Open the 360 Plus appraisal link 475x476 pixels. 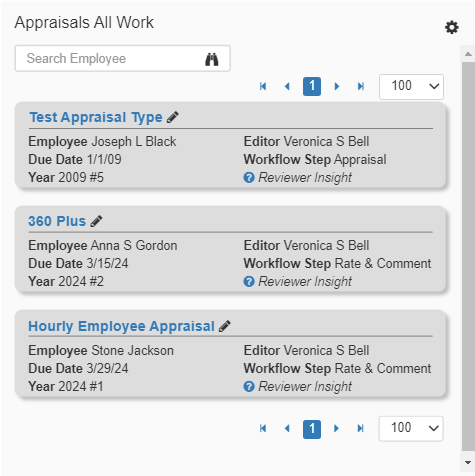pos(57,221)
